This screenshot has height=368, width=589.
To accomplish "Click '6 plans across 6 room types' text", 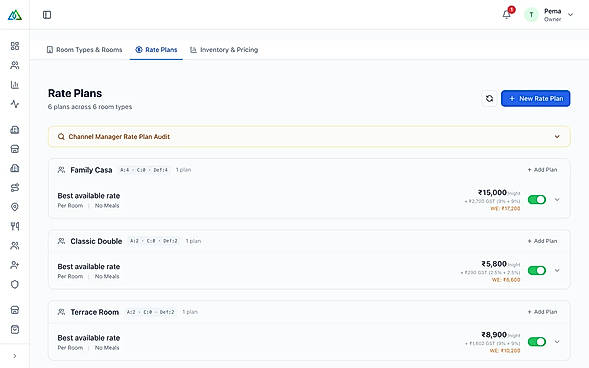I will (x=90, y=107).
